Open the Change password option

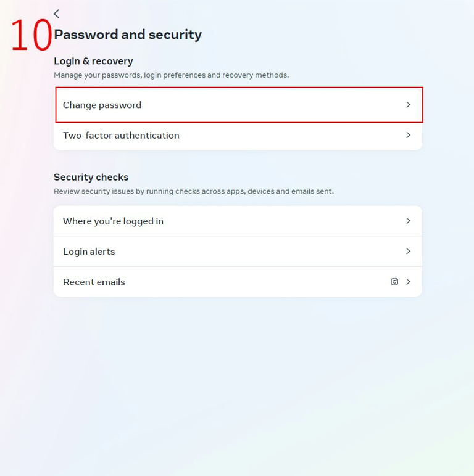(102, 105)
